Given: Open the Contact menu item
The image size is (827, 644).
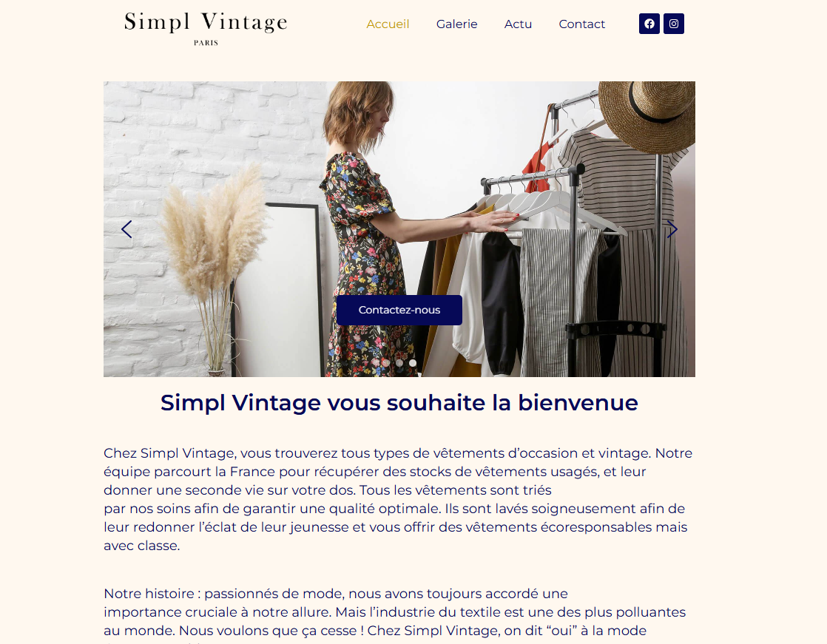Looking at the screenshot, I should 581,24.
